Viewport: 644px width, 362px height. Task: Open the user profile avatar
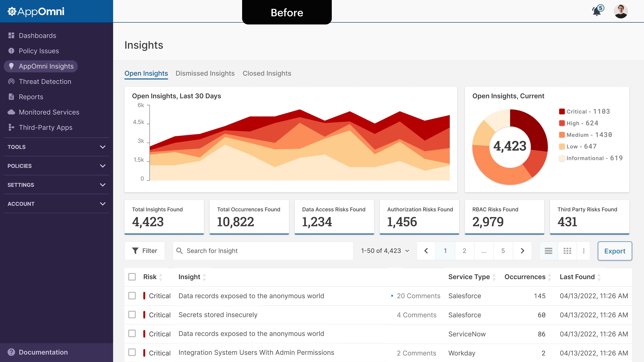pos(621,11)
